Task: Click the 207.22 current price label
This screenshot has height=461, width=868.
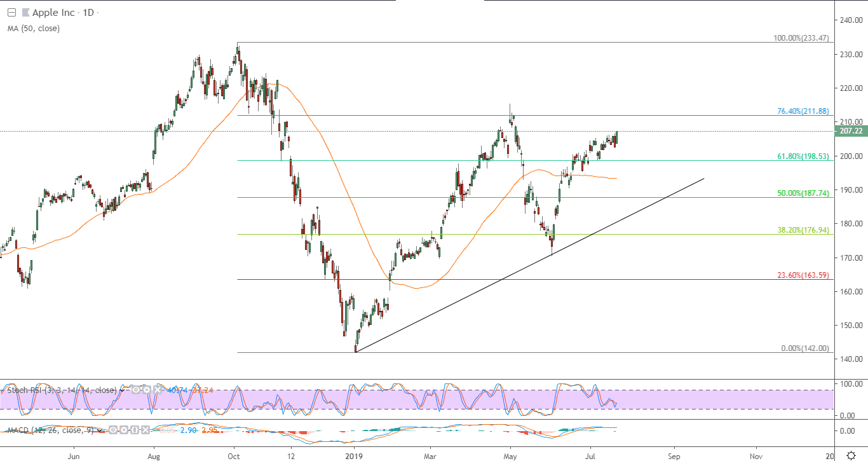Action: [x=850, y=131]
